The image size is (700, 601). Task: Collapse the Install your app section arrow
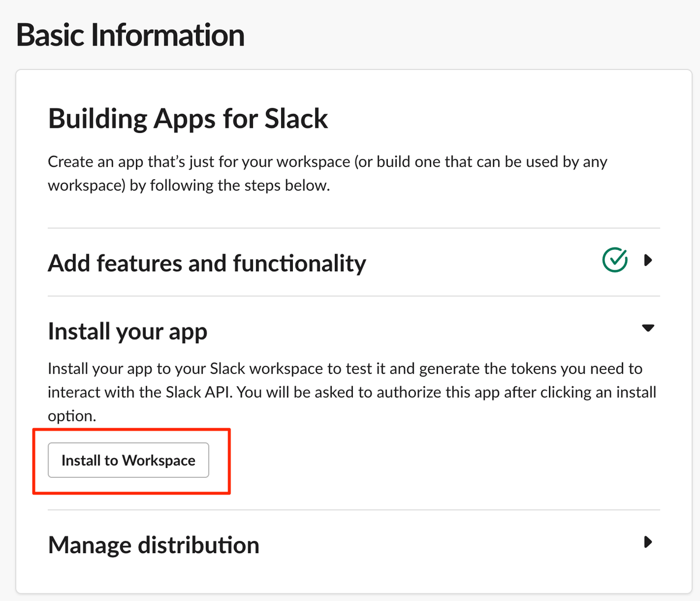pos(647,328)
